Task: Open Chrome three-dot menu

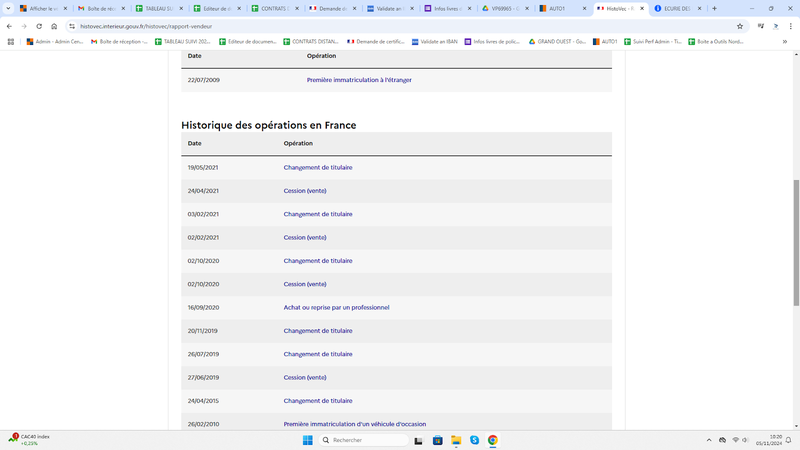Action: click(x=790, y=26)
